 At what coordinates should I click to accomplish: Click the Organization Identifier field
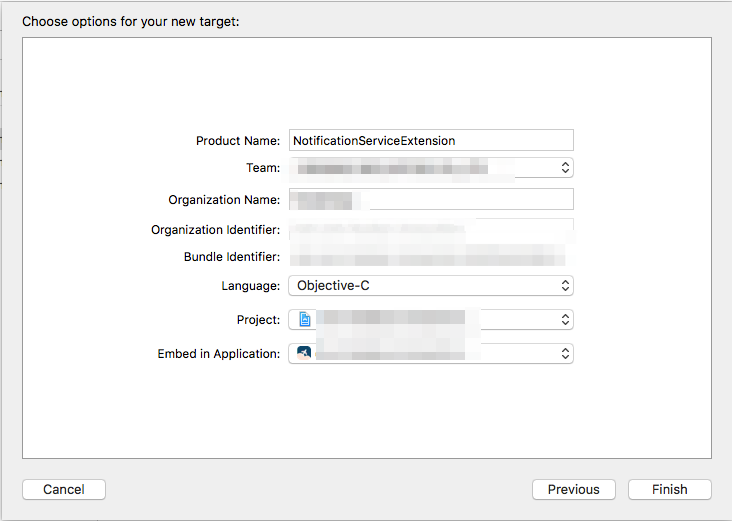pyautogui.click(x=430, y=230)
